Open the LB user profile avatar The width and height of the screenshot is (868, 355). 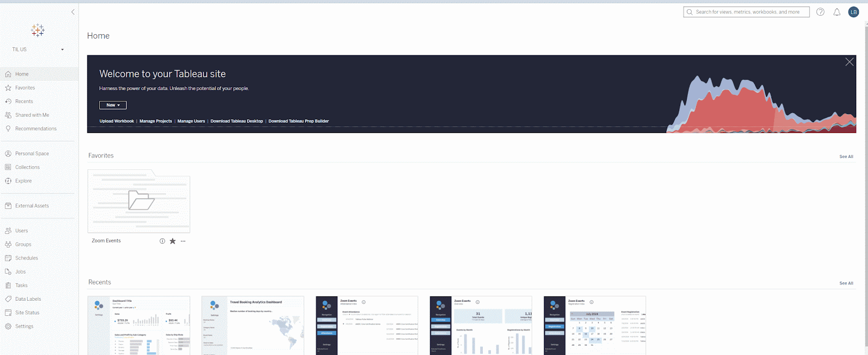[853, 12]
